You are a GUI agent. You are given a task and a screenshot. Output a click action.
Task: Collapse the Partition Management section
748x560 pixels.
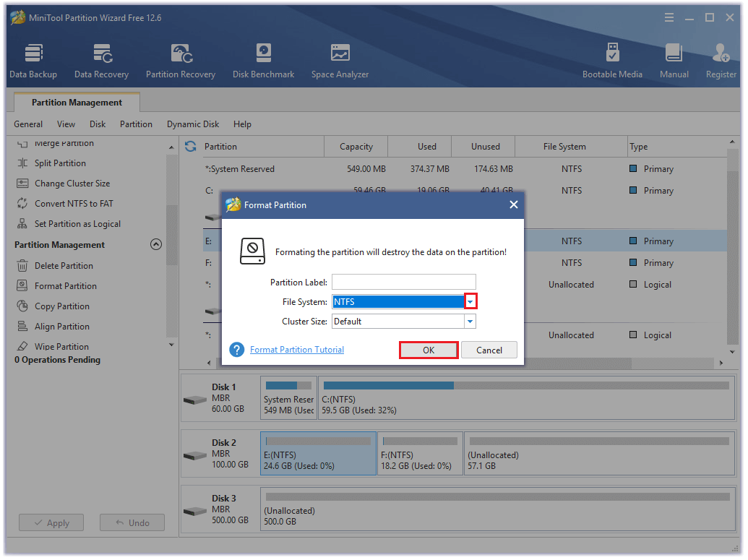click(156, 244)
